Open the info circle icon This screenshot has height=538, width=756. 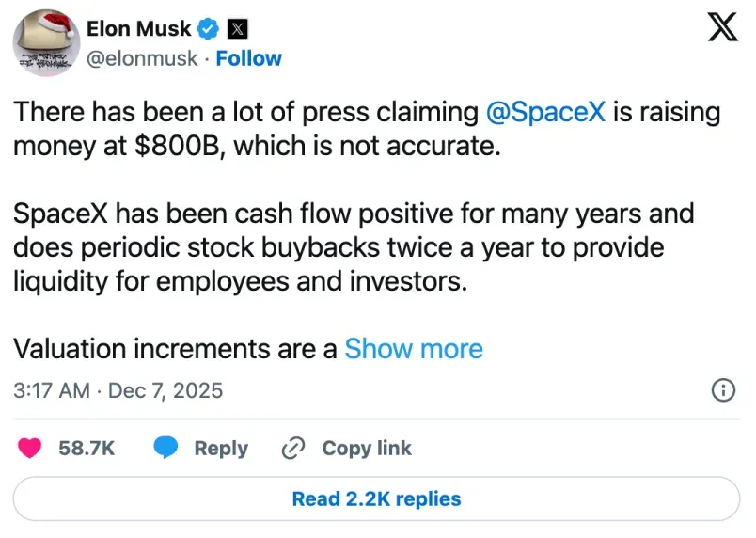tap(722, 390)
